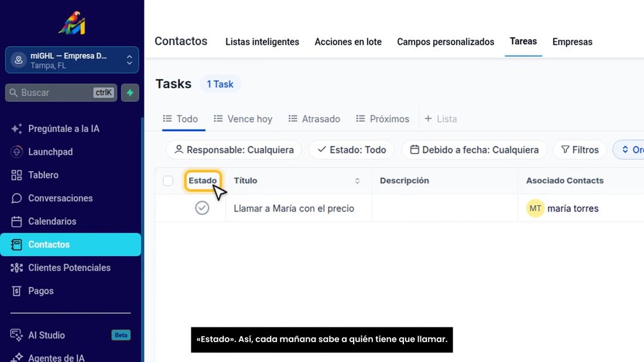Open the Acciones en lote tab
This screenshot has height=362, width=644.
point(348,42)
